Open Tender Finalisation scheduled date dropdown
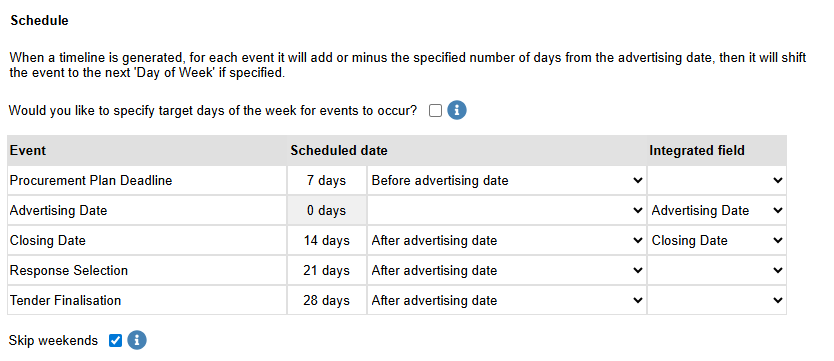This screenshot has width=834, height=361. coord(506,300)
